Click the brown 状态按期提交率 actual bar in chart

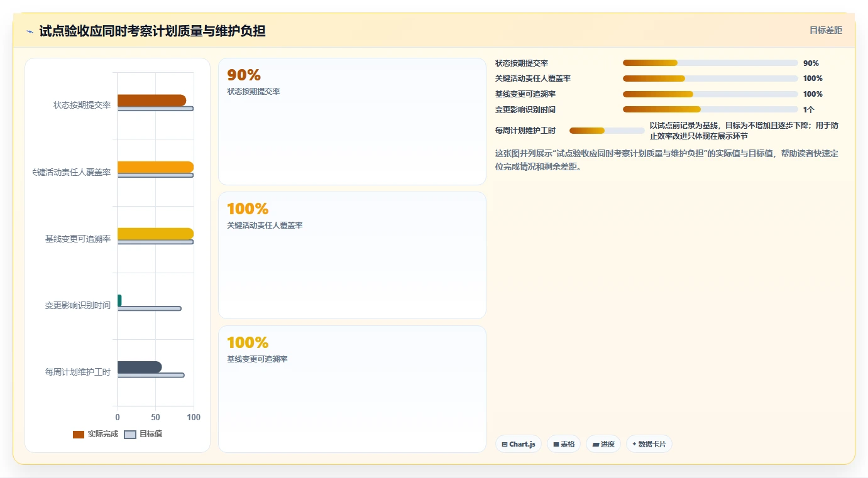(151, 100)
